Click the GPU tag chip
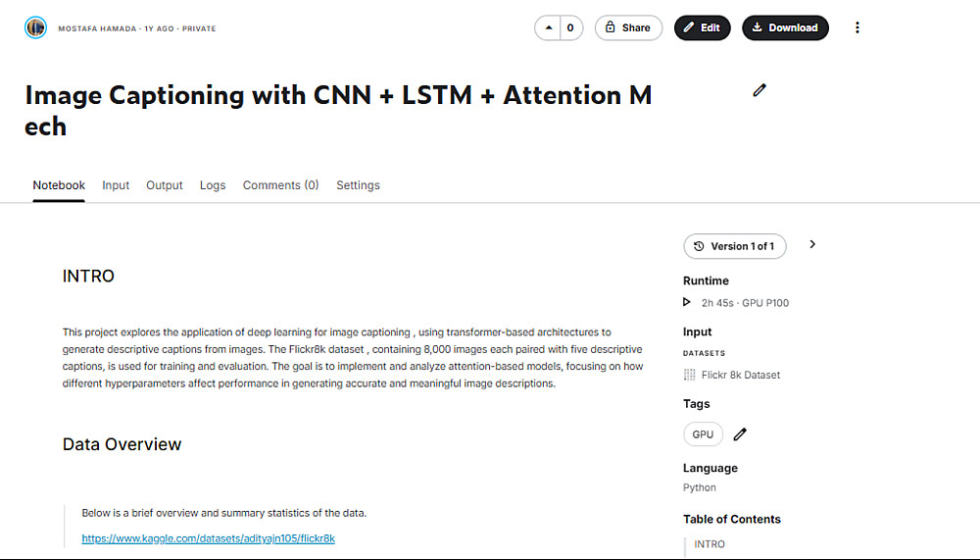980x560 pixels. point(703,434)
